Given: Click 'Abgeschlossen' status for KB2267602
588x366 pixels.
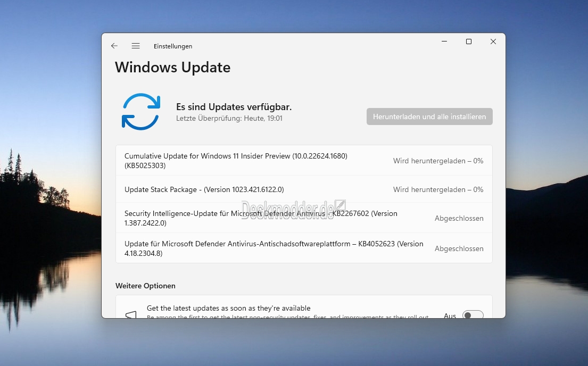Looking at the screenshot, I should point(459,218).
